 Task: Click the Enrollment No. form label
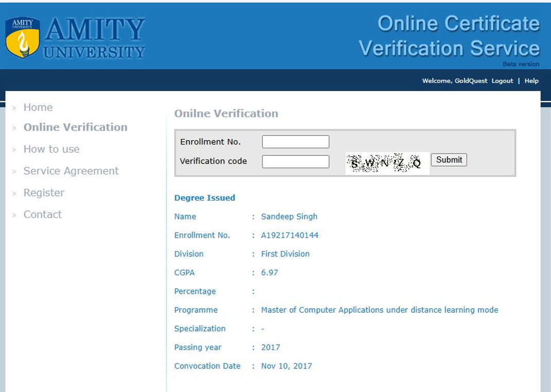point(210,142)
